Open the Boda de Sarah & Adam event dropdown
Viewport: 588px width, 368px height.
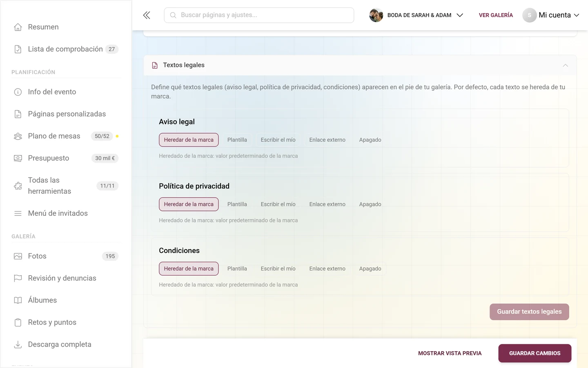[x=416, y=15]
